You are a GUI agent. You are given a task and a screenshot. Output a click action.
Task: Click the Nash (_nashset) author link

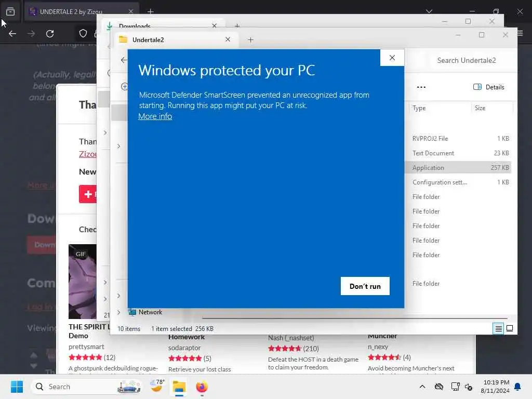(291, 338)
